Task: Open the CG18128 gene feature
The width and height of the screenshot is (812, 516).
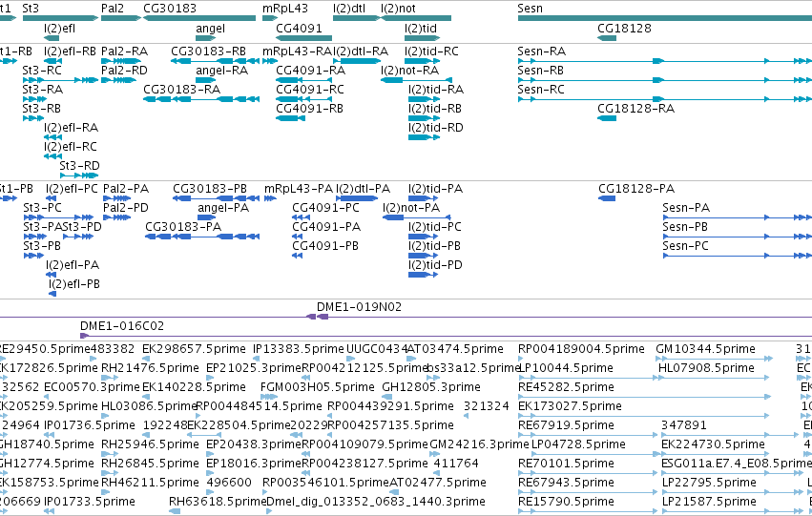Action: pyautogui.click(x=607, y=38)
